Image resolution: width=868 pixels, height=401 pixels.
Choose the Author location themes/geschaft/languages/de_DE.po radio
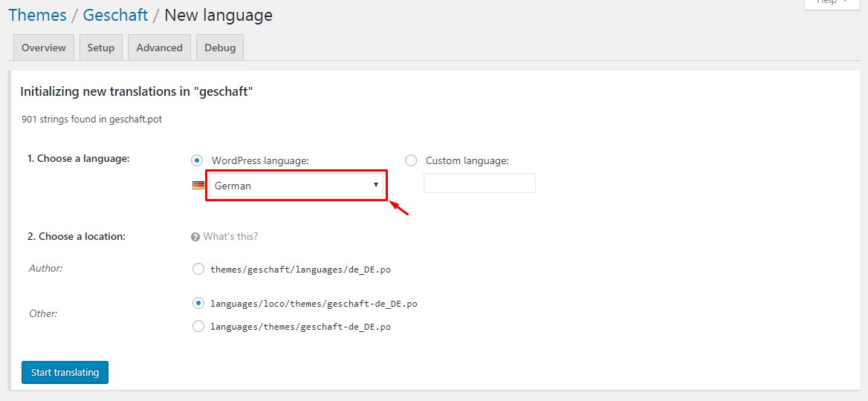pos(198,270)
